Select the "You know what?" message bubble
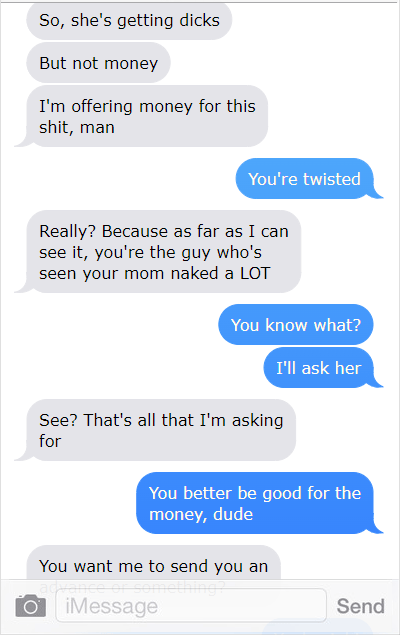The image size is (400, 635). (x=296, y=325)
